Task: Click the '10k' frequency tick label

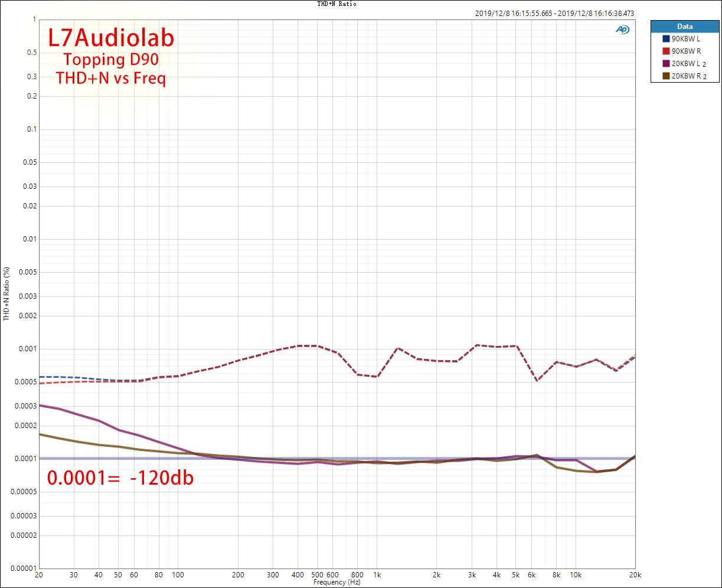Action: click(576, 575)
